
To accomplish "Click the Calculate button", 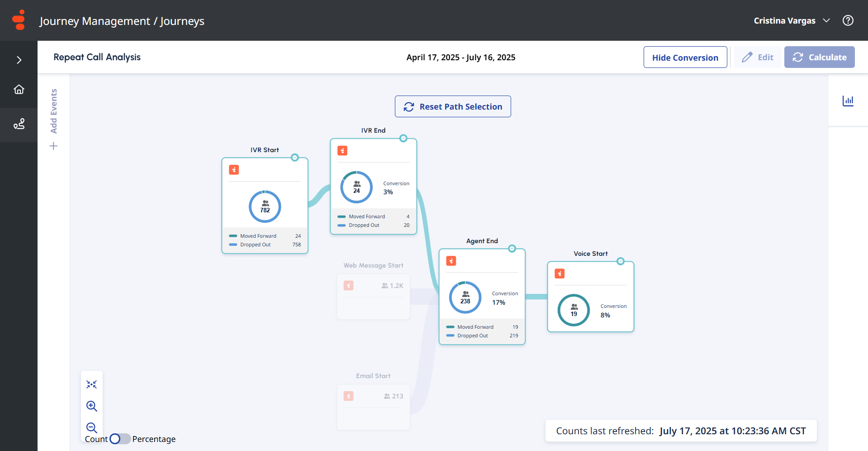I will tap(819, 57).
